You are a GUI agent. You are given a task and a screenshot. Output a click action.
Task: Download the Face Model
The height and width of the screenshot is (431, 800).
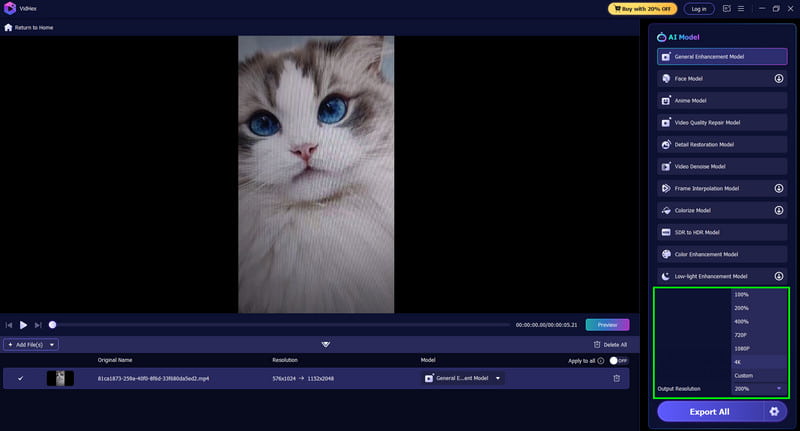tap(778, 78)
